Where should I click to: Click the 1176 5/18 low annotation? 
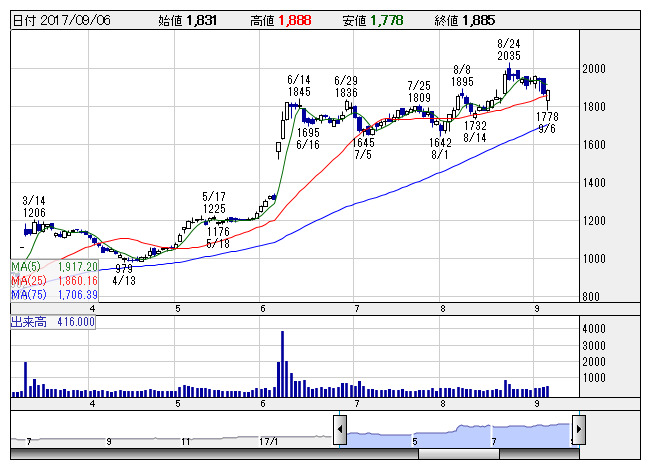tap(218, 237)
